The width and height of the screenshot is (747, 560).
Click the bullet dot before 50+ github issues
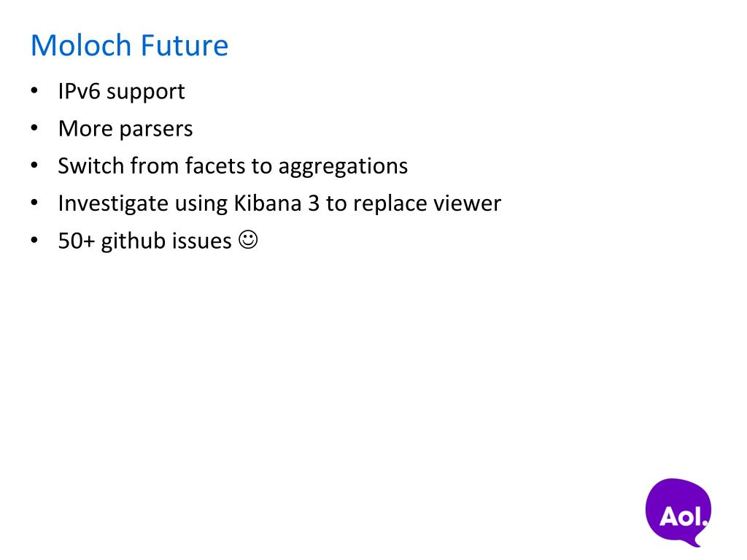pyautogui.click(x=35, y=241)
